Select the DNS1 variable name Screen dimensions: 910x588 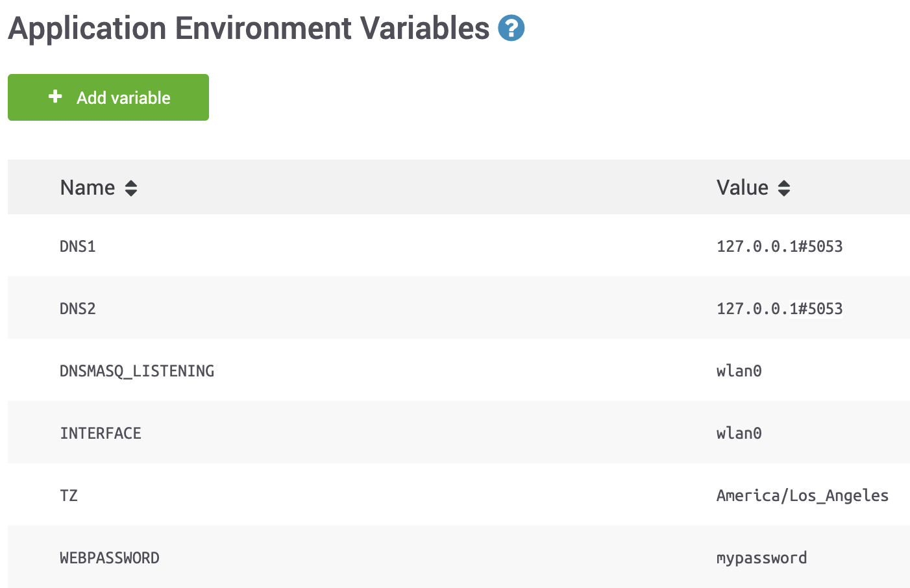point(78,247)
